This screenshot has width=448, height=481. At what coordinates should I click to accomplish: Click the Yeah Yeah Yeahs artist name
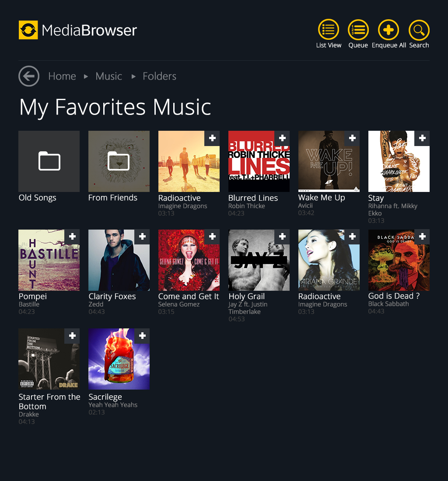pos(113,404)
